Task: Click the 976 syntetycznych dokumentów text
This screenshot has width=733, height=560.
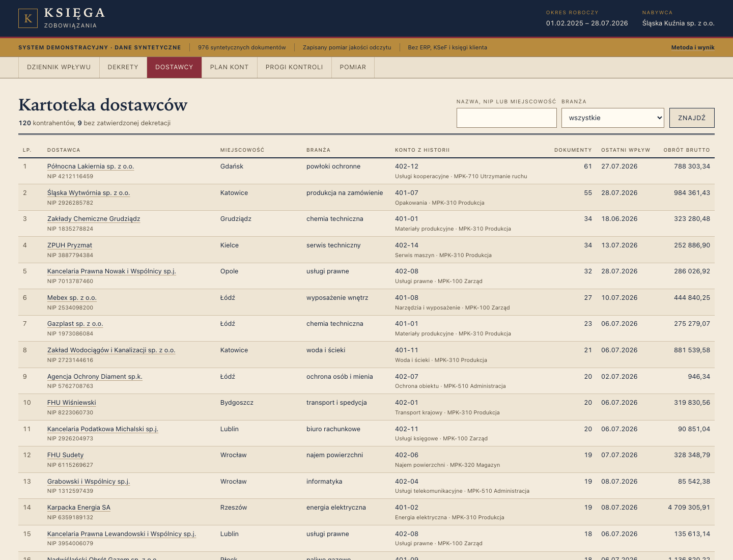Action: click(242, 47)
